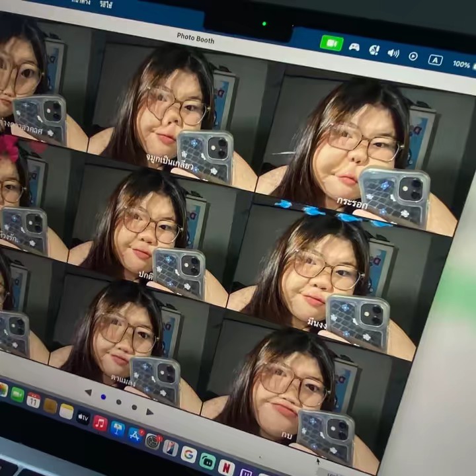
Task: Open Music app from the Dock
Action: tap(100, 423)
